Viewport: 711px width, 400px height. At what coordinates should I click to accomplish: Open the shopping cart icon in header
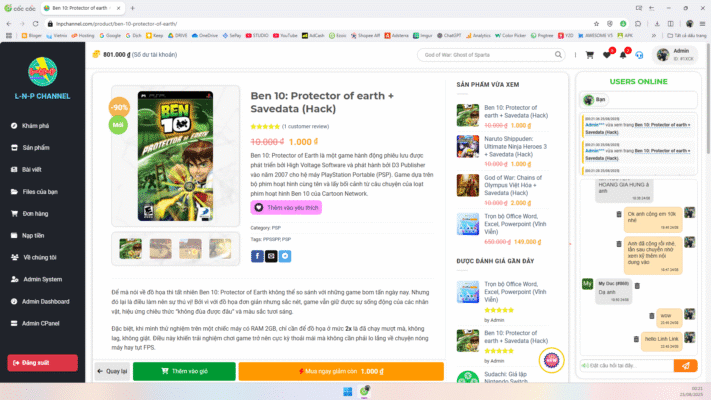point(589,55)
